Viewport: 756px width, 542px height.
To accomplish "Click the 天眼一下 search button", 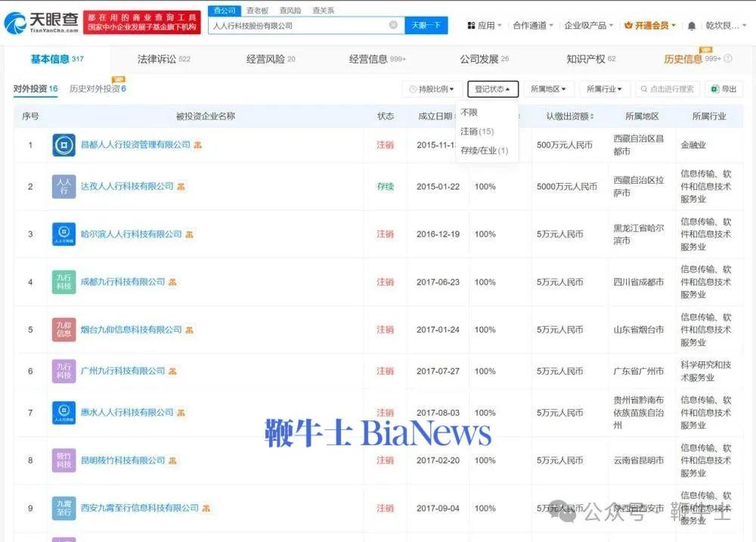I will pos(426,25).
